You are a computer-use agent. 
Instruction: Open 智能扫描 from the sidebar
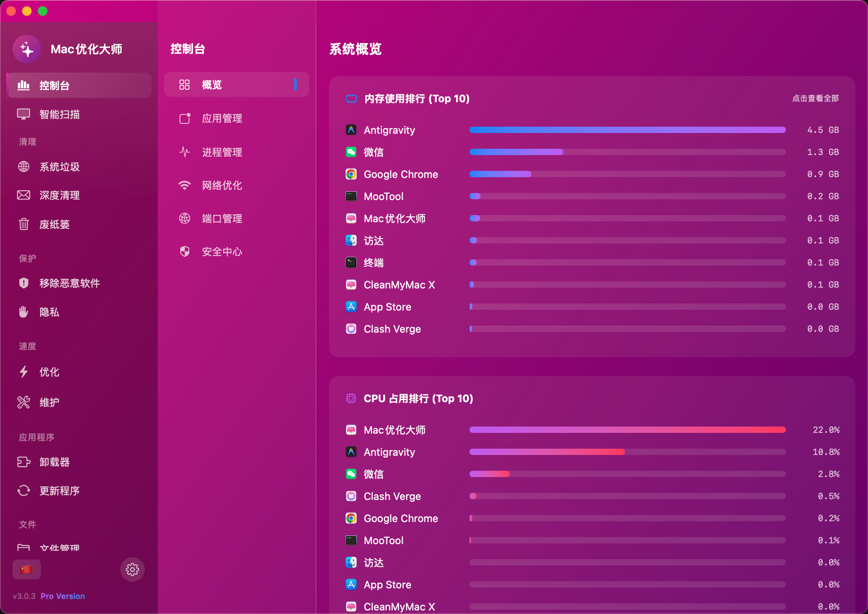tap(59, 114)
